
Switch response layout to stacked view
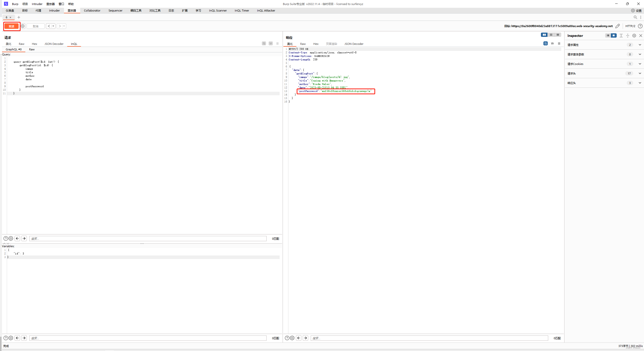point(551,35)
